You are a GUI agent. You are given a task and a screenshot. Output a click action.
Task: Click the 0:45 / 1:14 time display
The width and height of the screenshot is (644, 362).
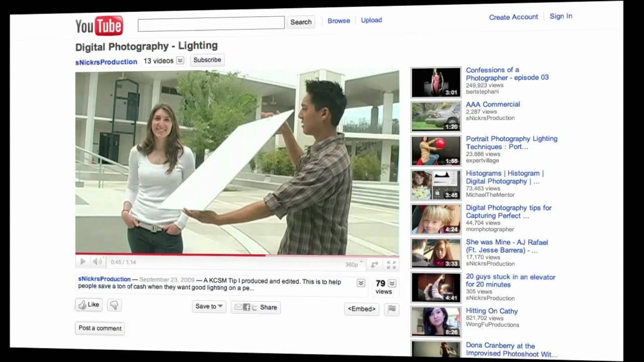[x=123, y=262]
